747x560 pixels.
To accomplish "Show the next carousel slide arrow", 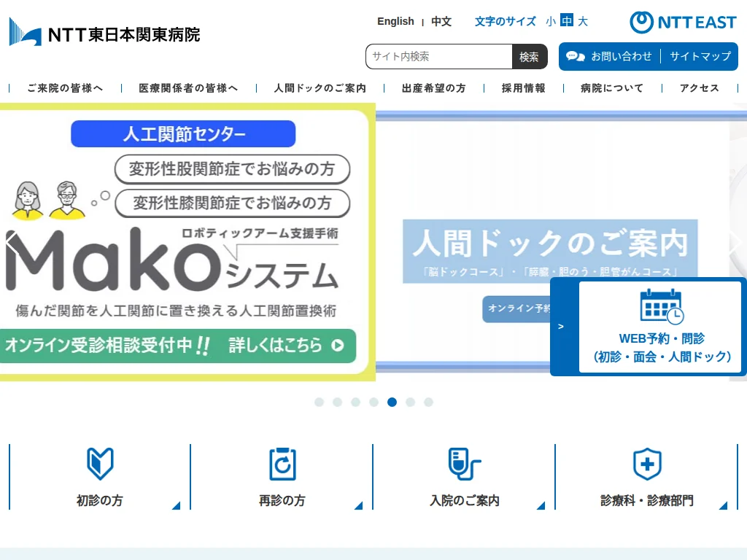I will tap(736, 242).
